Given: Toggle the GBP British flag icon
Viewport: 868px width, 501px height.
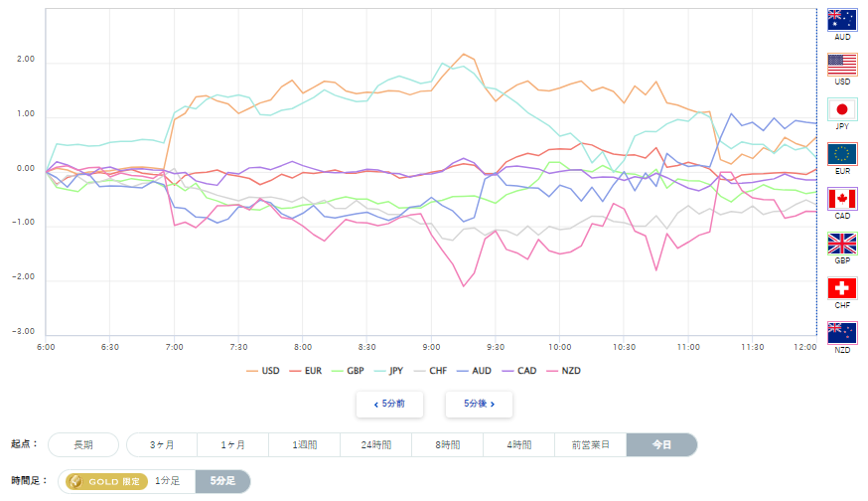Looking at the screenshot, I should pos(842,244).
